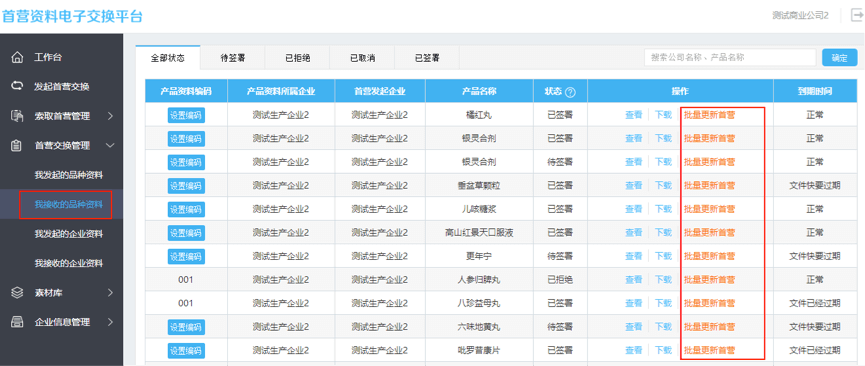Expand the 索取首营管理 chevron
Screen dimensions: 865x366
click(x=110, y=116)
